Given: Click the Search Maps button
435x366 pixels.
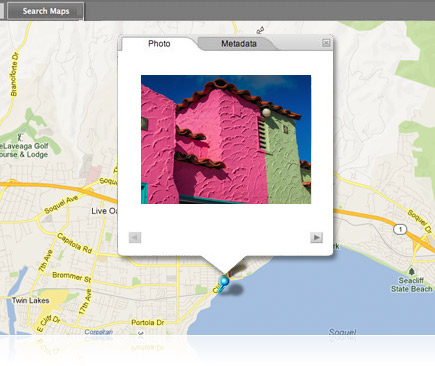Looking at the screenshot, I should coord(46,11).
